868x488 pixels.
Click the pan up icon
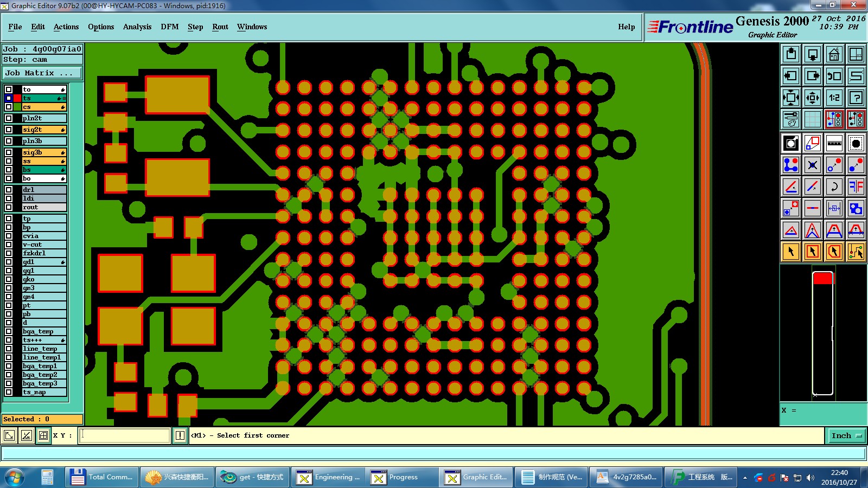(x=791, y=54)
